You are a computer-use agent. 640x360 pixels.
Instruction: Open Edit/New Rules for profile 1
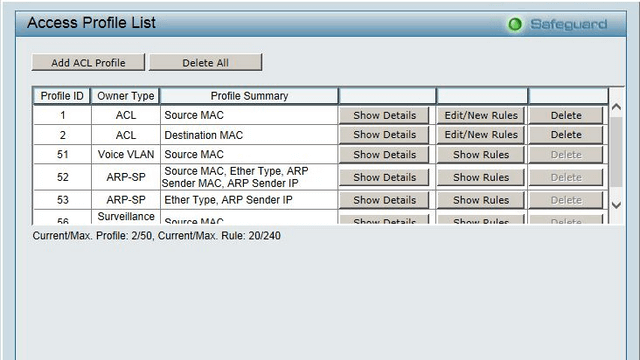[481, 116]
